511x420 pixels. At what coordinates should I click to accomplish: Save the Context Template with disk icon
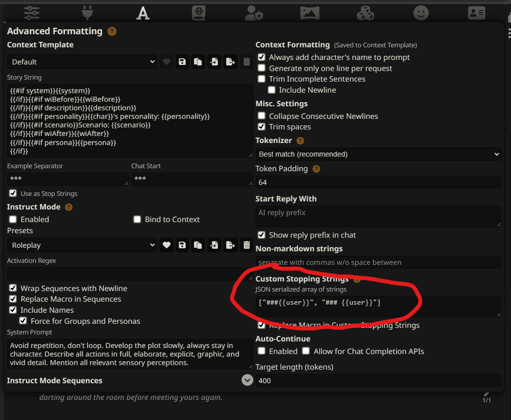[182, 62]
